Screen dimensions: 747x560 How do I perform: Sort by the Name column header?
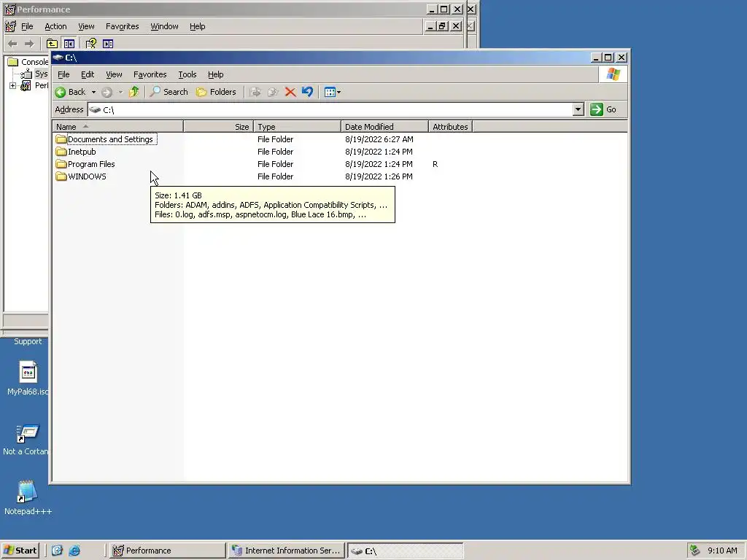tap(117, 127)
